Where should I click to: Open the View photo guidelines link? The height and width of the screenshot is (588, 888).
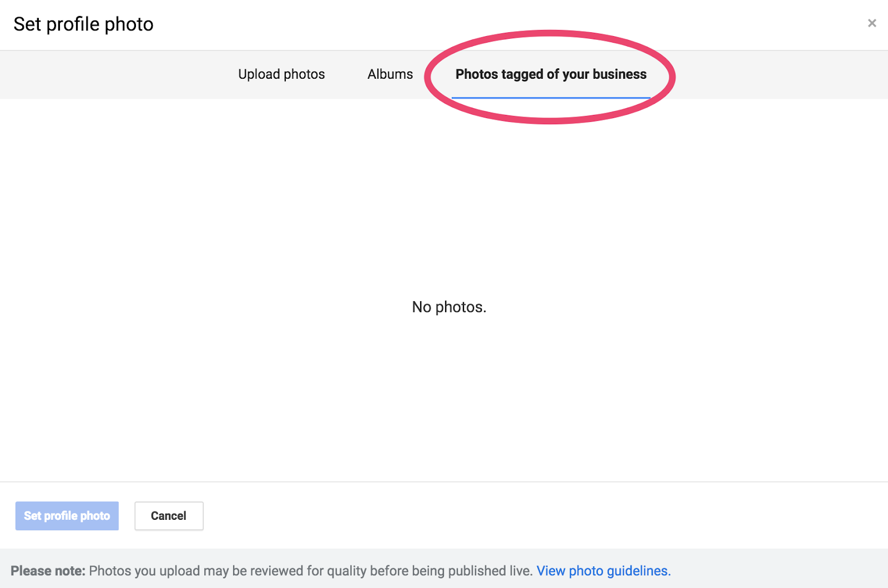[603, 571]
